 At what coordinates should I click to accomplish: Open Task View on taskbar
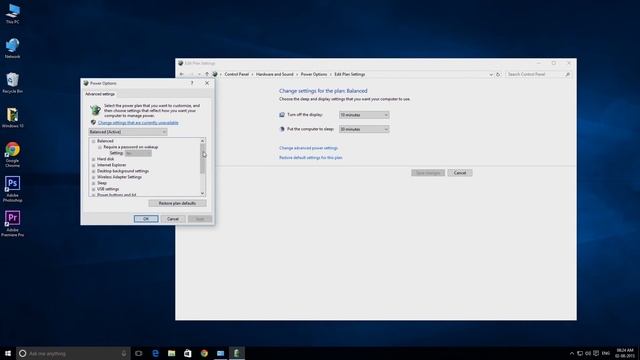point(139,353)
